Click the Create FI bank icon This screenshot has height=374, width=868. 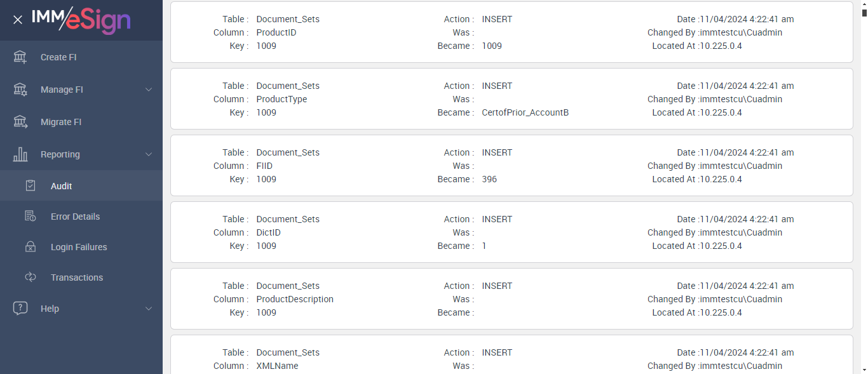pos(20,57)
